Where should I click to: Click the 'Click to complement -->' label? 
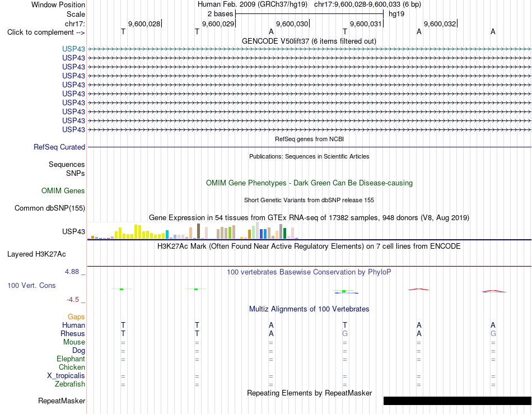tap(46, 32)
